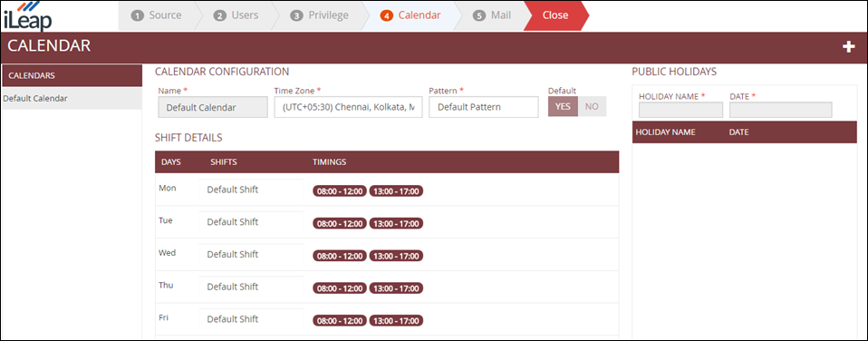Click Mon 13:00 - 17:00 timing badge

(x=396, y=191)
